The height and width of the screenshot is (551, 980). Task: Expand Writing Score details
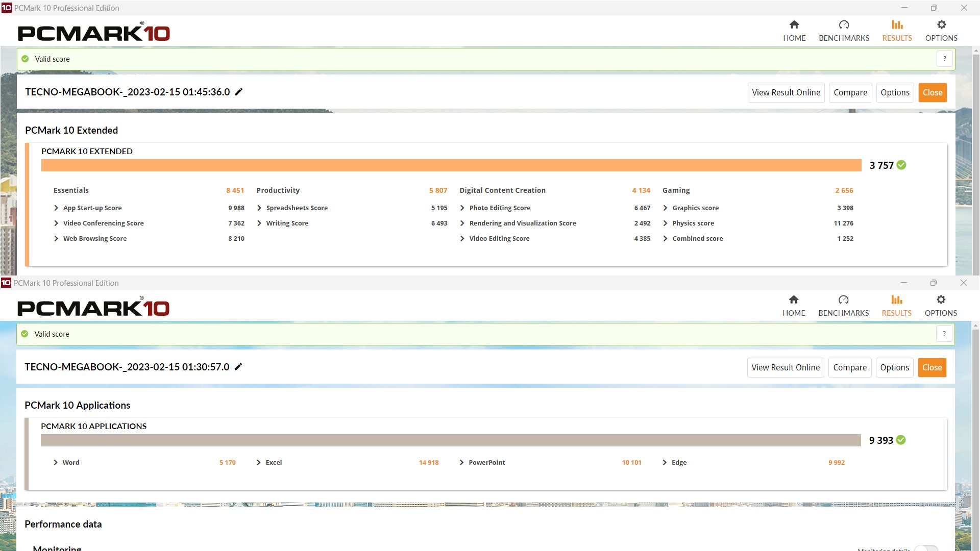click(259, 223)
